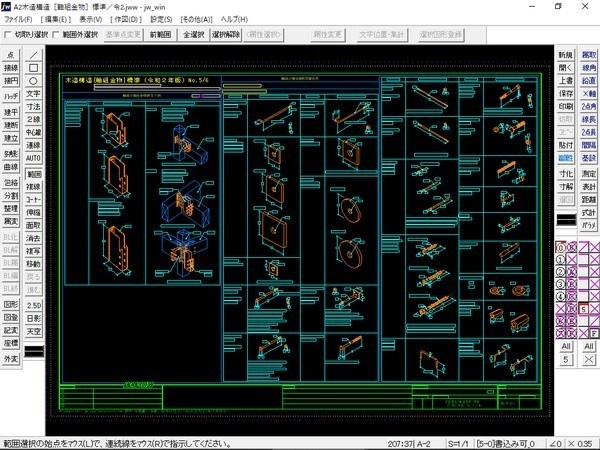Activate the ハッチ hatch tool
The width and height of the screenshot is (600, 450).
click(11, 96)
